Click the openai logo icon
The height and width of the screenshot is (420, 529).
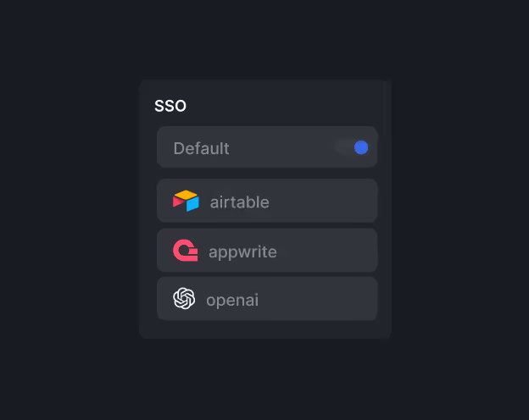(x=184, y=299)
